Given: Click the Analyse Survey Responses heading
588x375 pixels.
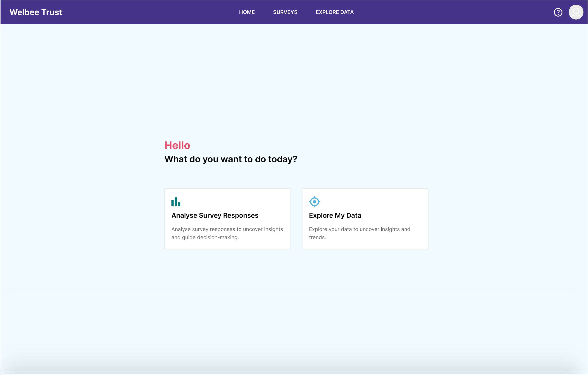Looking at the screenshot, I should coord(215,215).
